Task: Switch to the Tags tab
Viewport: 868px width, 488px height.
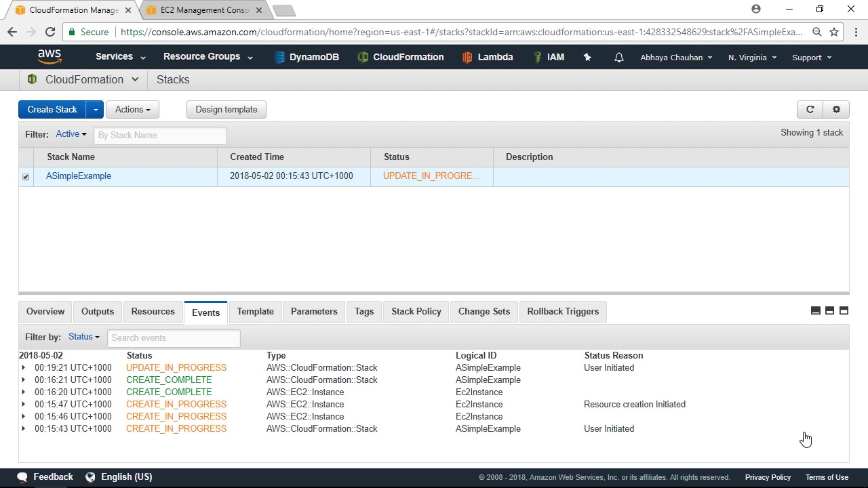Action: [x=364, y=311]
